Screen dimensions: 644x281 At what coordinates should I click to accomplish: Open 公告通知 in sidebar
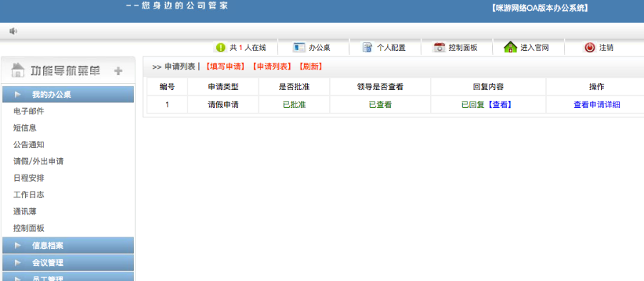point(29,144)
